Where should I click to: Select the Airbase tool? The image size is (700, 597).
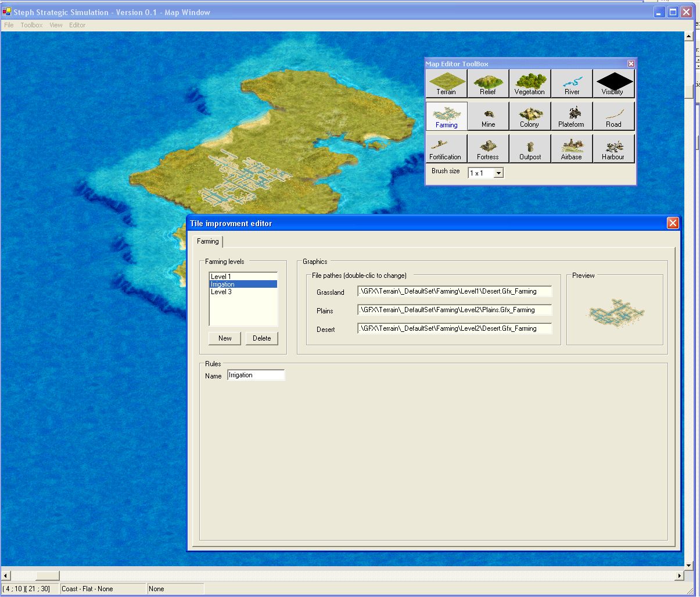click(572, 148)
